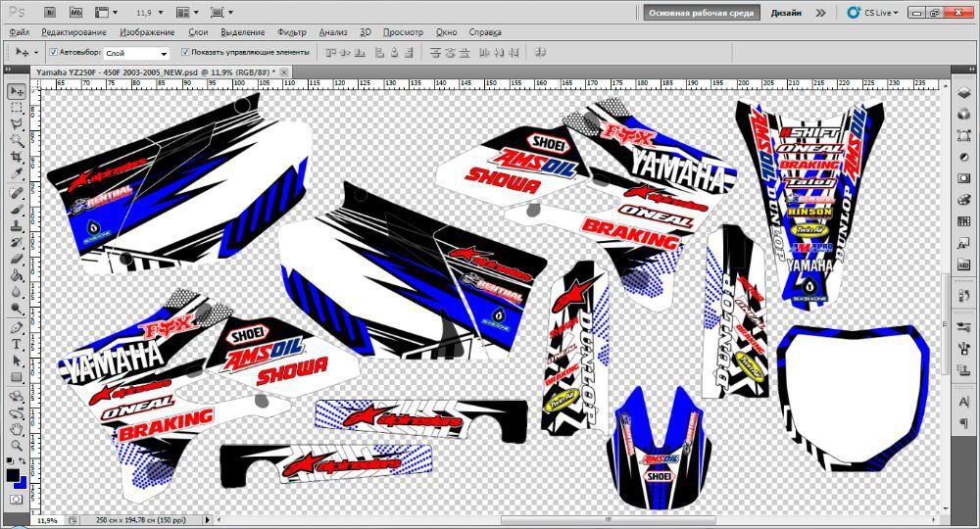Select the Path Selection tool
Image resolution: width=980 pixels, height=529 pixels.
click(x=17, y=361)
